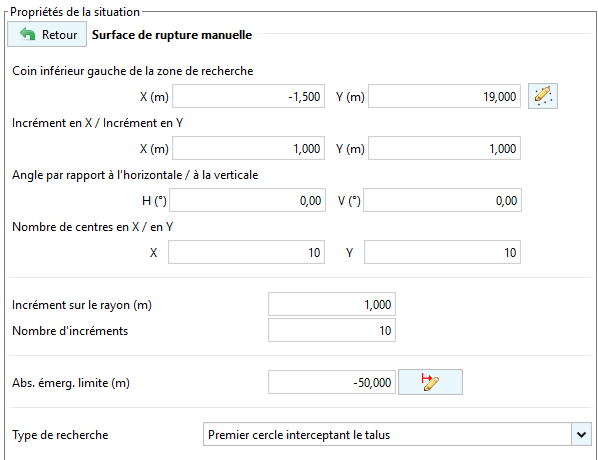Click the 'Surface de rupture manuelle' heading
Screen dimensions: 598x460
coord(172,35)
